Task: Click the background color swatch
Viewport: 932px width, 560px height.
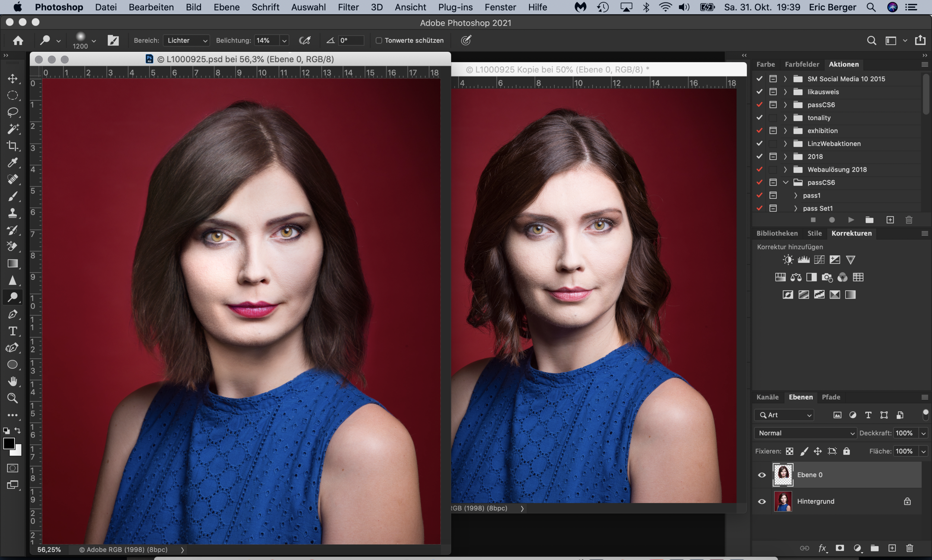Action: tap(18, 452)
